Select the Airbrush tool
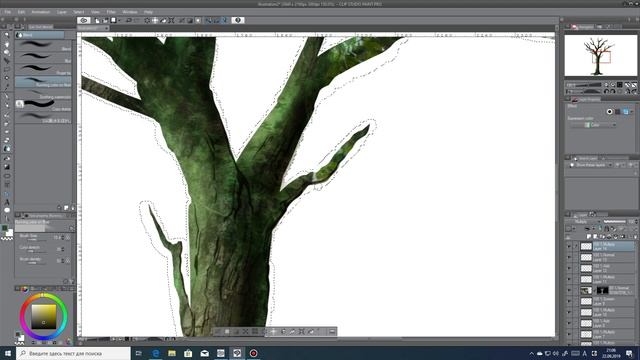 coord(7,123)
